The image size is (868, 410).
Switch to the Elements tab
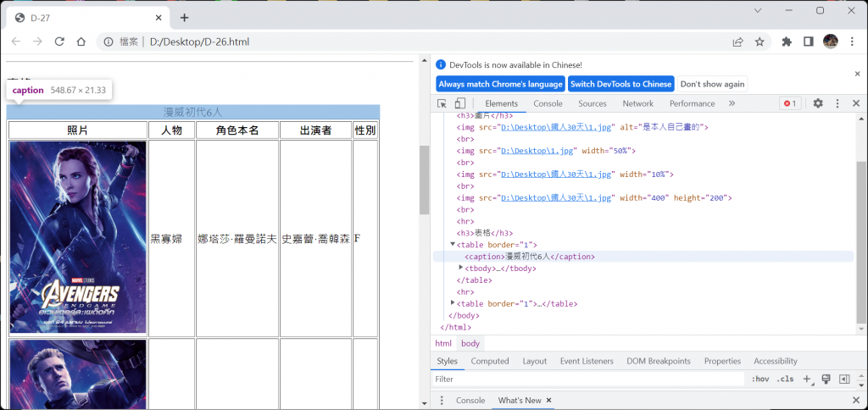click(502, 103)
